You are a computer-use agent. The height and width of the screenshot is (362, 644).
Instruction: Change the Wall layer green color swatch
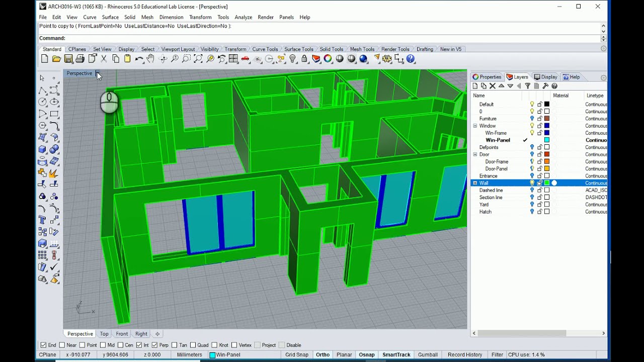coord(547,183)
